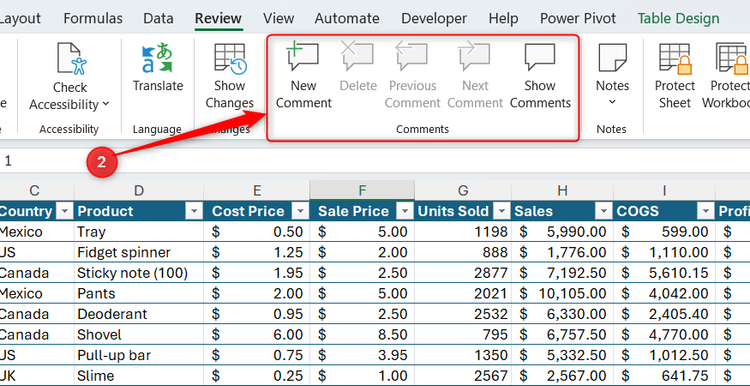This screenshot has height=386, width=750.
Task: Select Sales cell 1,776.00
Action: [562, 252]
